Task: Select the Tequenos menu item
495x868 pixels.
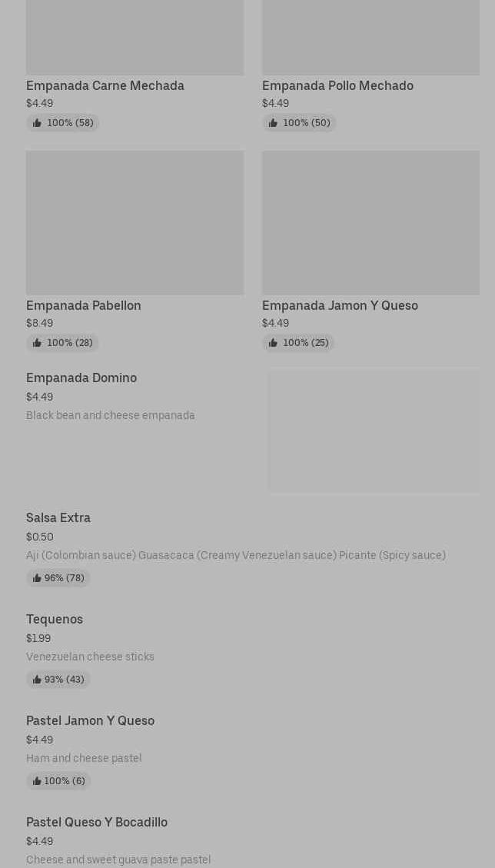Action: [x=55, y=619]
